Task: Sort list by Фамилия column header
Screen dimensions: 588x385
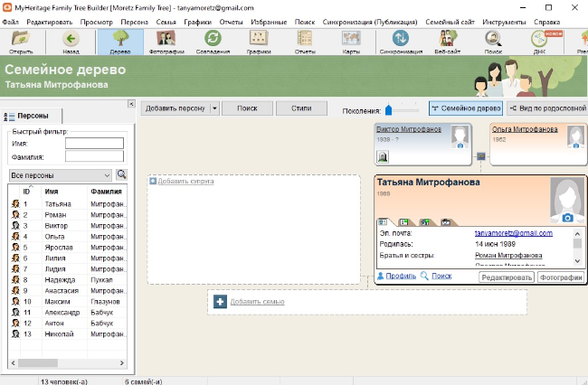Action: point(107,192)
